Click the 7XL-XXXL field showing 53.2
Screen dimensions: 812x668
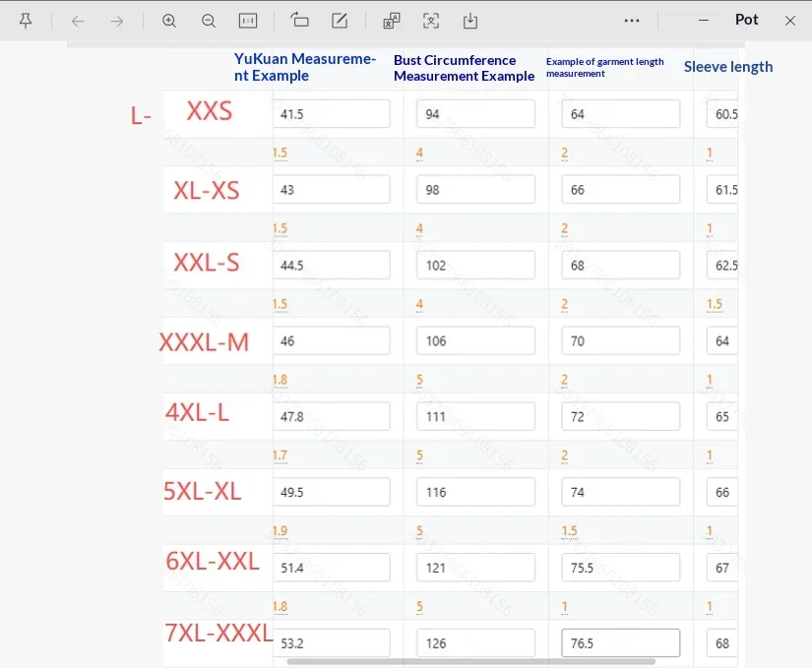pyautogui.click(x=332, y=642)
